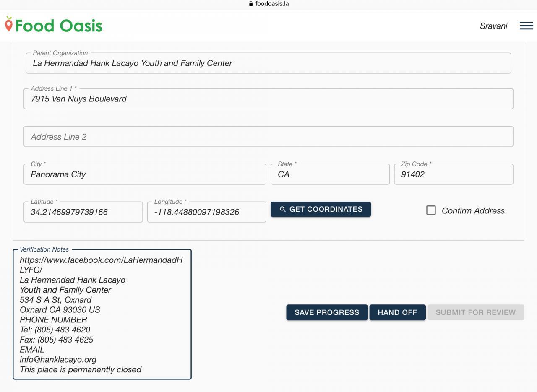This screenshot has height=392, width=537.
Task: Focus the Address Line 1 field
Action: (268, 99)
